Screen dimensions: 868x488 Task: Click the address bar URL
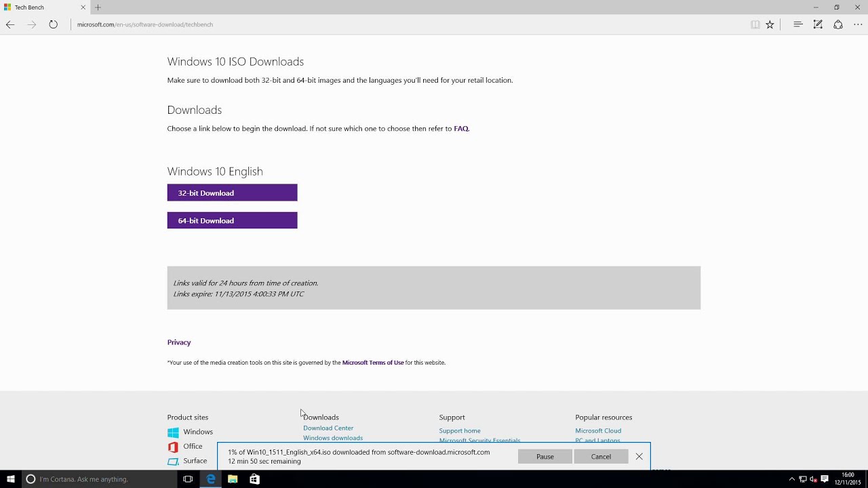coord(145,24)
